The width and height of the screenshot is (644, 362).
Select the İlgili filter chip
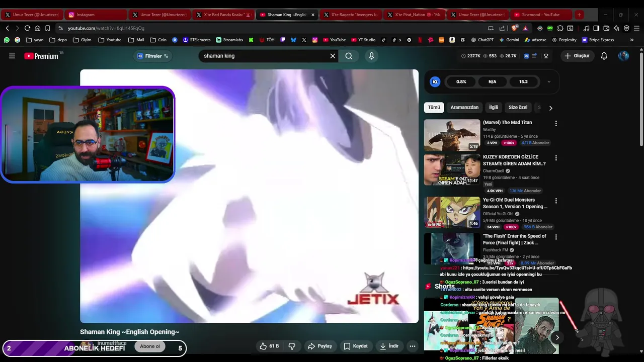pyautogui.click(x=494, y=108)
